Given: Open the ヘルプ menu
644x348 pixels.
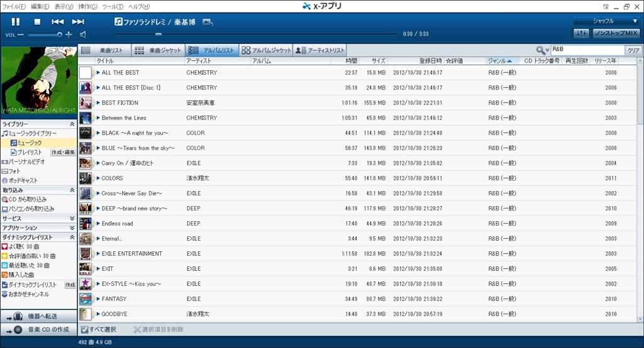Looking at the screenshot, I should [139, 6].
